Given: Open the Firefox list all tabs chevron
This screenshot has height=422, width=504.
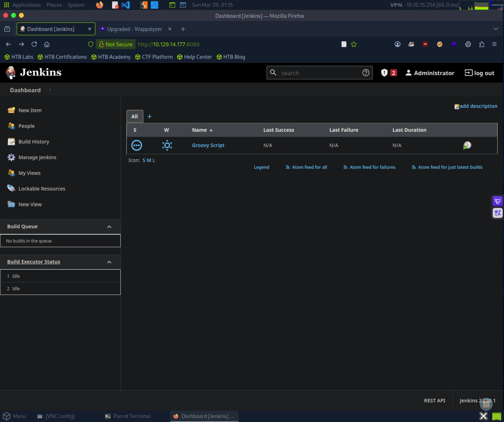Looking at the screenshot, I should tap(496, 29).
